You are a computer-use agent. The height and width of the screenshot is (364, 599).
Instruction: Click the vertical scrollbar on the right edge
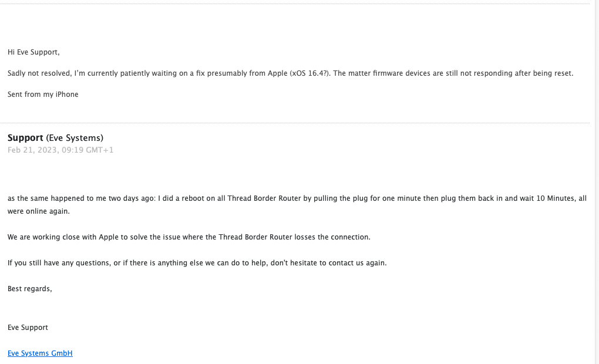[x=597, y=182]
